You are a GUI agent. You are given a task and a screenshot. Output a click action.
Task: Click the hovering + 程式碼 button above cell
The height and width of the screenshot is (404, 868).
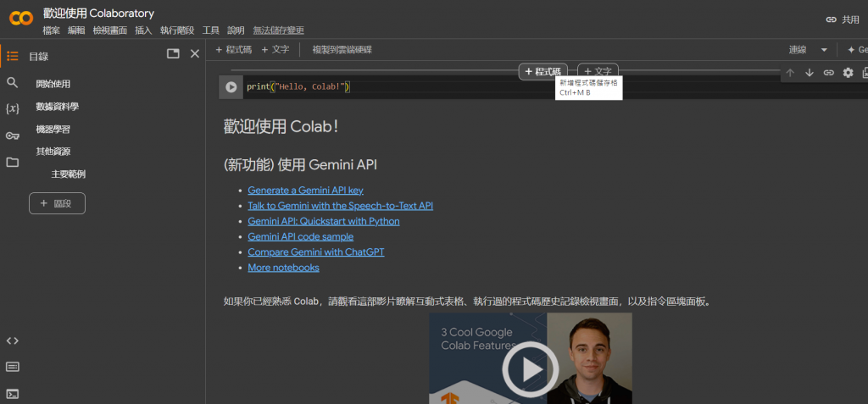click(543, 71)
